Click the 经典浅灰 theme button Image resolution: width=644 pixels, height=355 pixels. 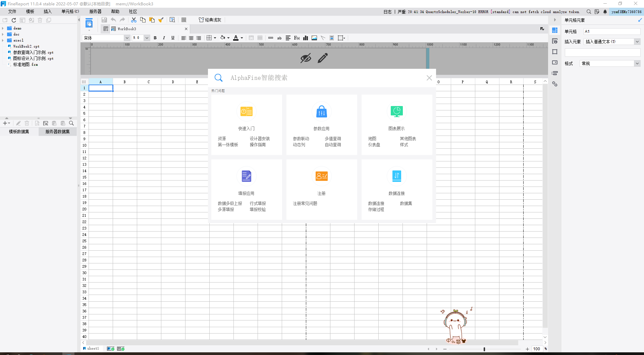(210, 20)
